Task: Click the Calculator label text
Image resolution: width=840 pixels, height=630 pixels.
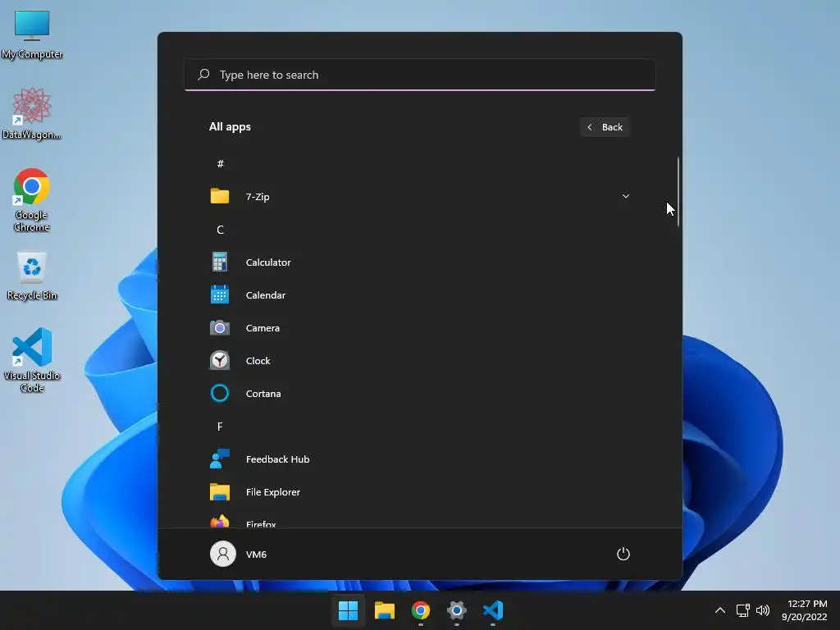Action: point(268,262)
